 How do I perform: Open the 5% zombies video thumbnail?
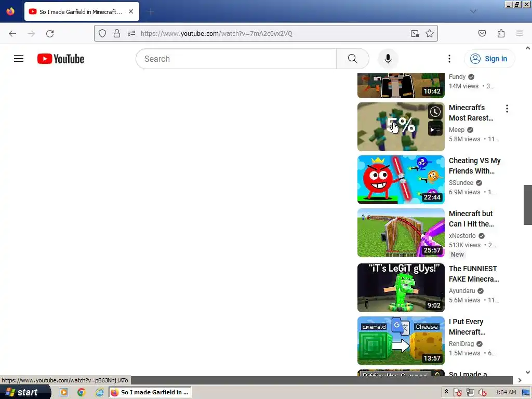401,127
